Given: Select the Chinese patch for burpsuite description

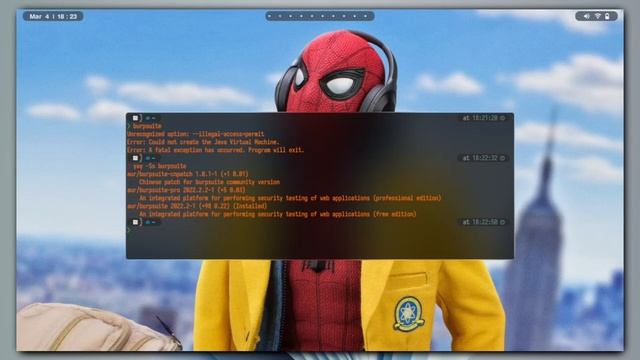Looking at the screenshot, I should (209, 182).
